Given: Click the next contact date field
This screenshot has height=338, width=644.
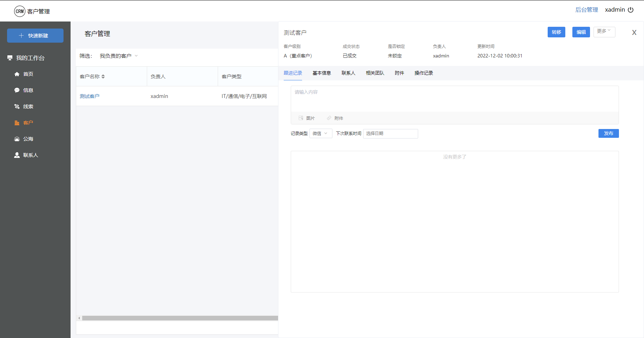Looking at the screenshot, I should coord(390,134).
